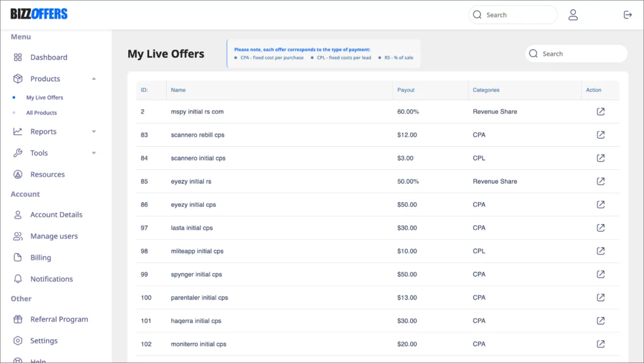644x363 pixels.
Task: Click the Settings gear icon
Action: tap(18, 340)
